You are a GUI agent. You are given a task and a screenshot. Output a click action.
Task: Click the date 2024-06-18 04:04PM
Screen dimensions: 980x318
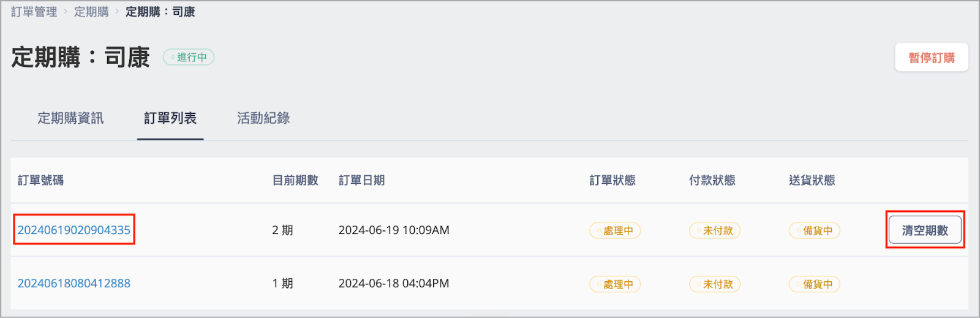point(394,283)
